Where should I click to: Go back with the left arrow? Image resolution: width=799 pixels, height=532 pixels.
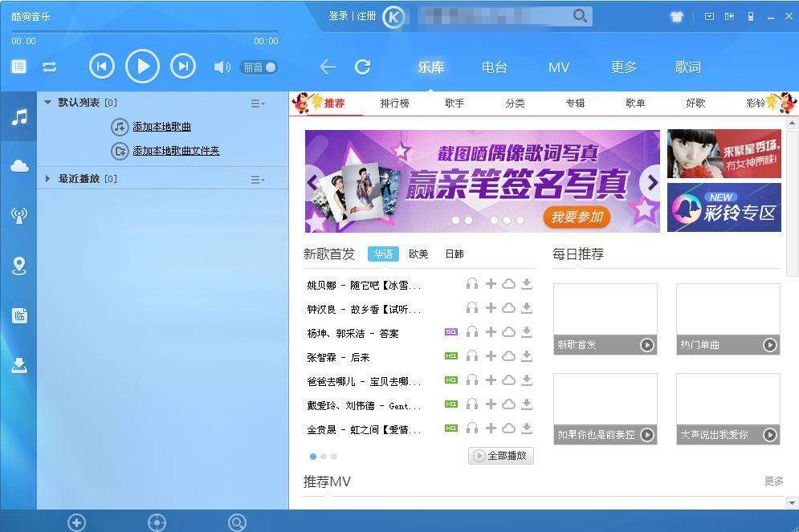[x=328, y=67]
